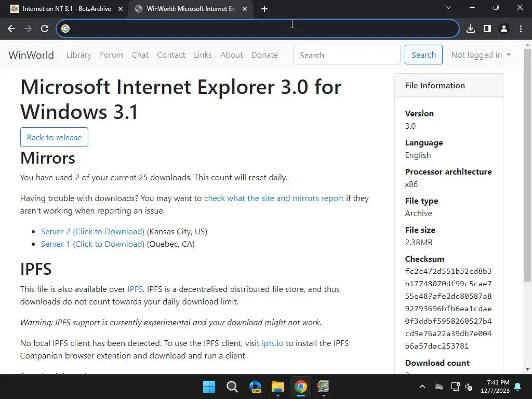Open the taskbar app next to Chrome

[x=323, y=387]
